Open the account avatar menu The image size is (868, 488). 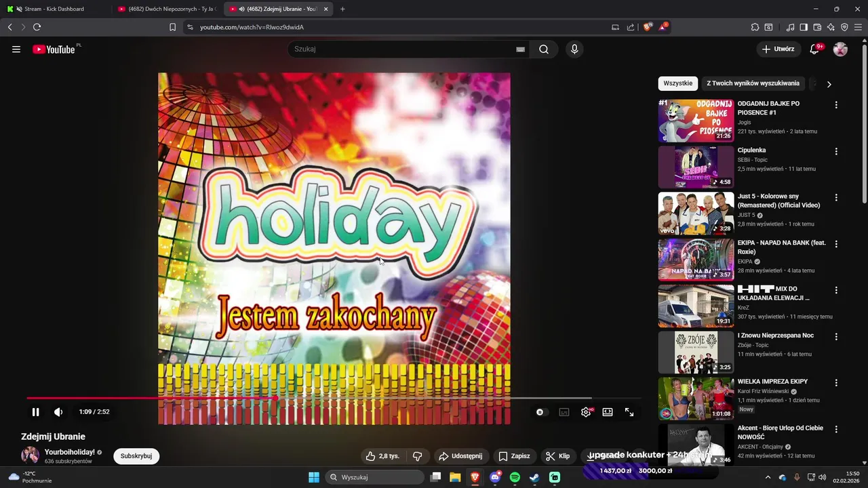click(x=840, y=49)
